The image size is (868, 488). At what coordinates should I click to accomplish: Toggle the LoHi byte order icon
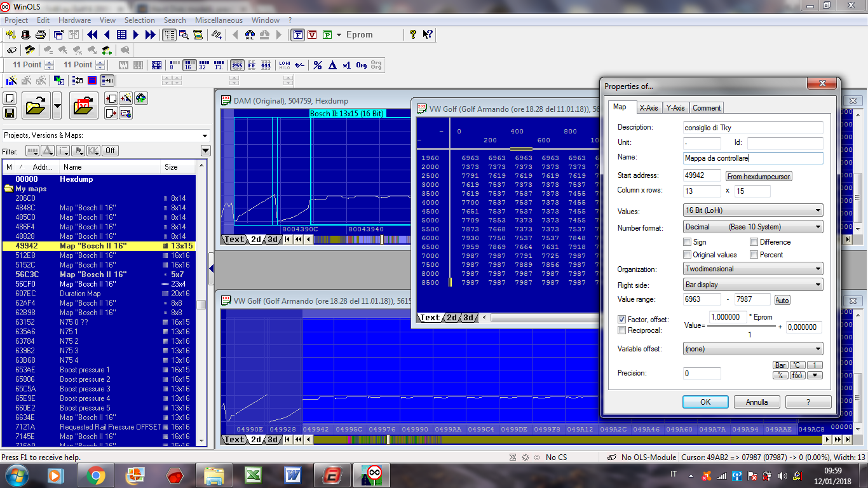[x=285, y=65]
